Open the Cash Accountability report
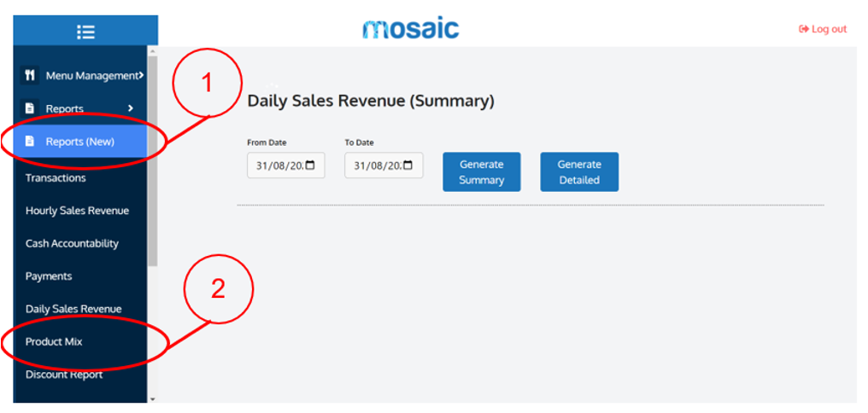The height and width of the screenshot is (413, 868). click(x=72, y=243)
